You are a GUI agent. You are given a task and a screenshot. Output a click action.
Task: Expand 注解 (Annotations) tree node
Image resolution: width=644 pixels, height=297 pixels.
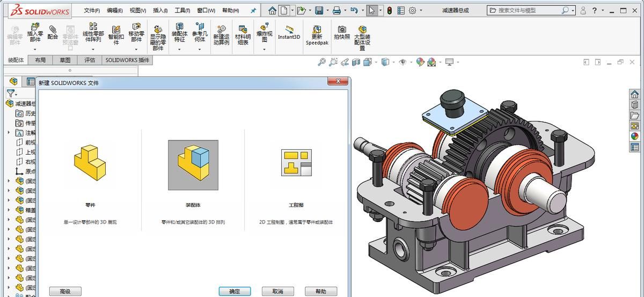click(x=8, y=133)
